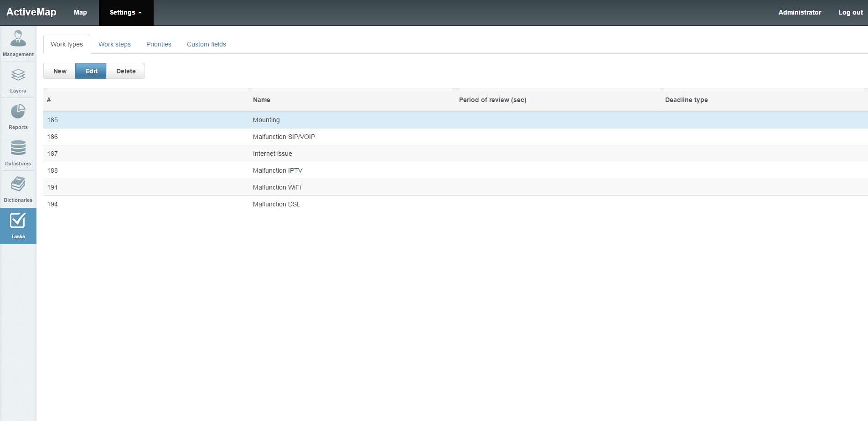
Task: Click the ActiveMap logo
Action: point(31,12)
